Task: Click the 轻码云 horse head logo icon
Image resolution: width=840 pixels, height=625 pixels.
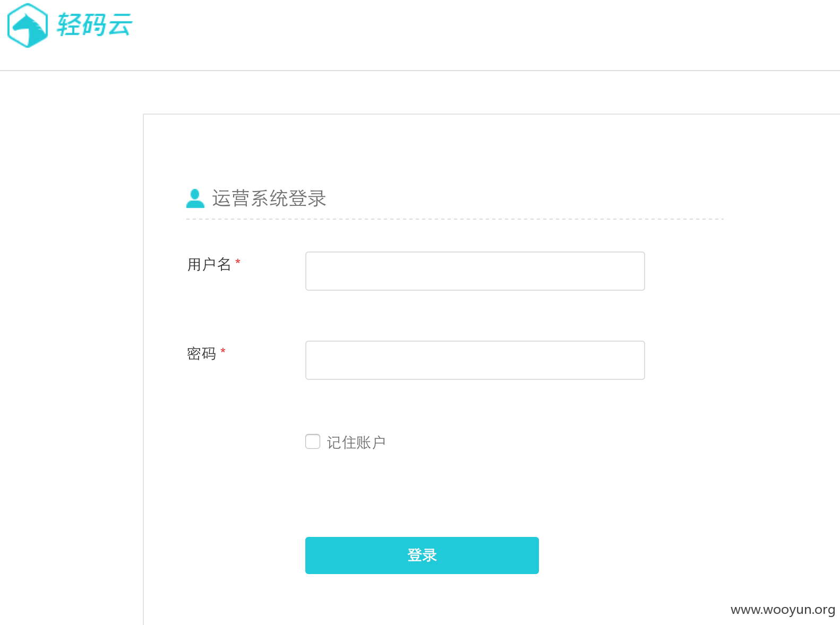Action: 28,25
